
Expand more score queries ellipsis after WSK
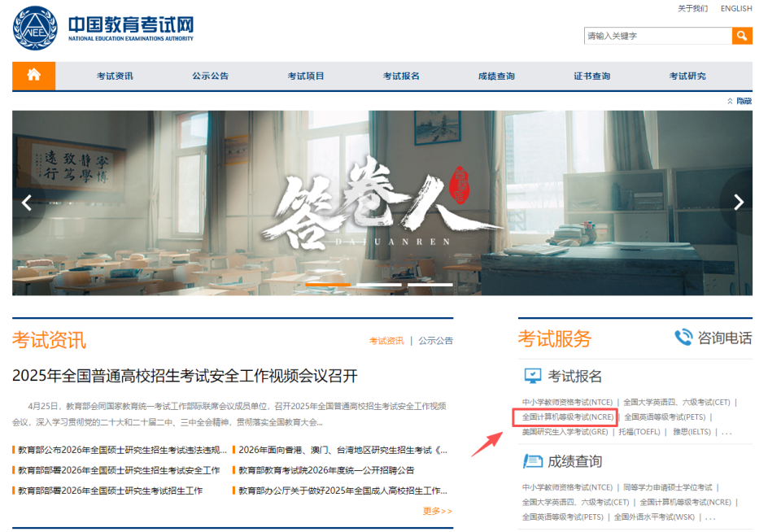pos(710,518)
